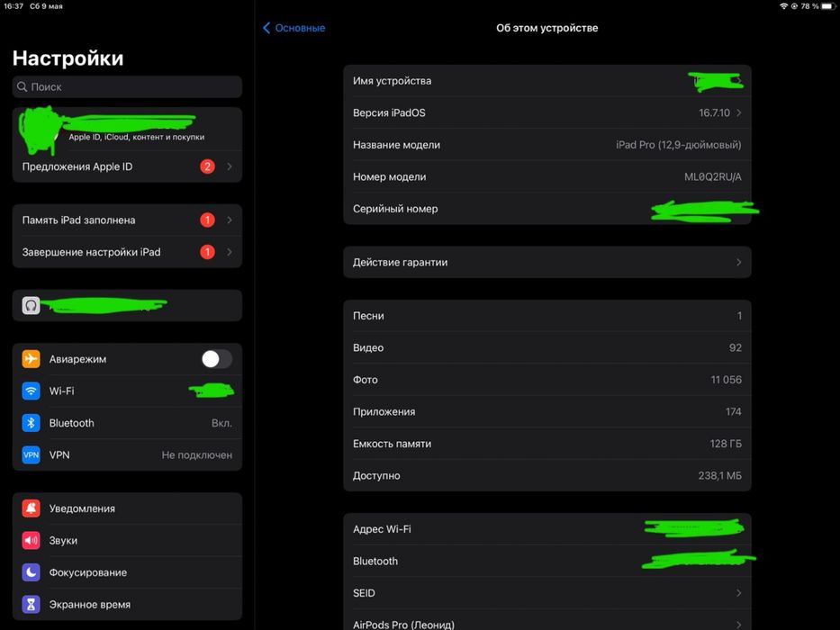
Task: Tap the Настройки heading
Action: pyautogui.click(x=68, y=58)
